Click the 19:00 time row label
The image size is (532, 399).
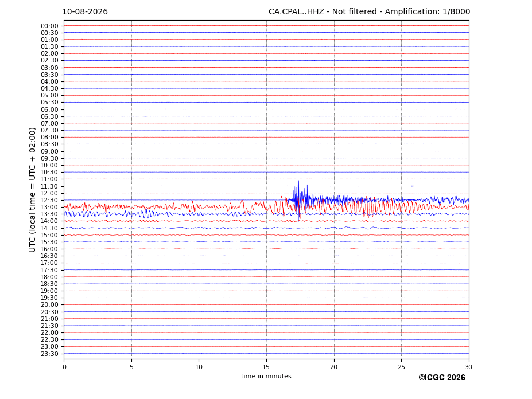(x=49, y=291)
